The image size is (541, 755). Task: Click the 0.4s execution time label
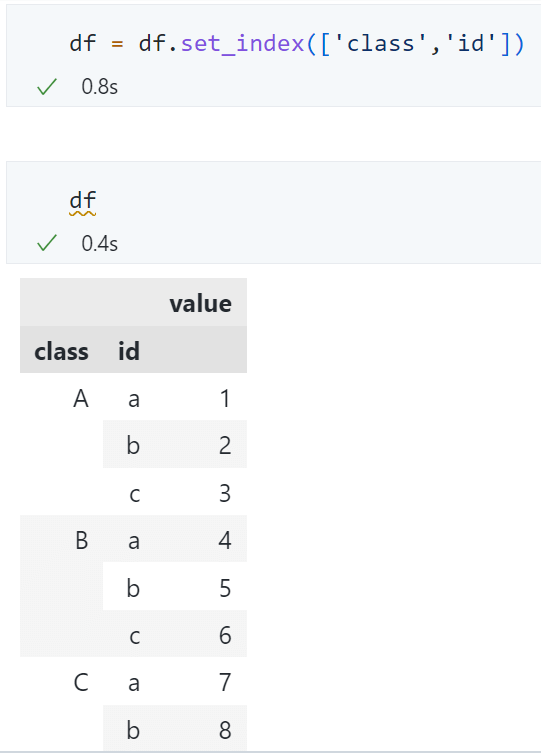[100, 244]
